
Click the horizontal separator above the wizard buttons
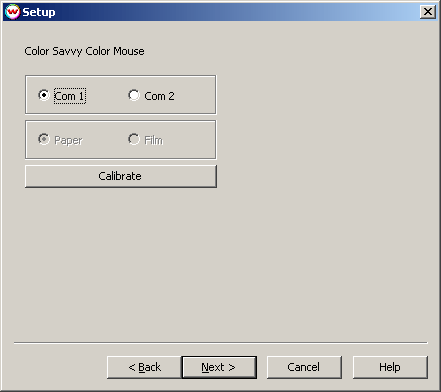pyautogui.click(x=221, y=342)
